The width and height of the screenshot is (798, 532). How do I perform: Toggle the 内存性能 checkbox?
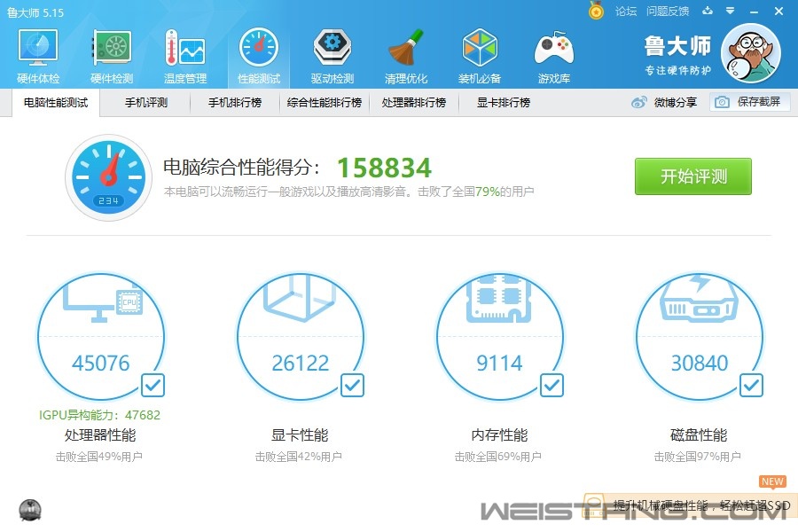click(552, 386)
